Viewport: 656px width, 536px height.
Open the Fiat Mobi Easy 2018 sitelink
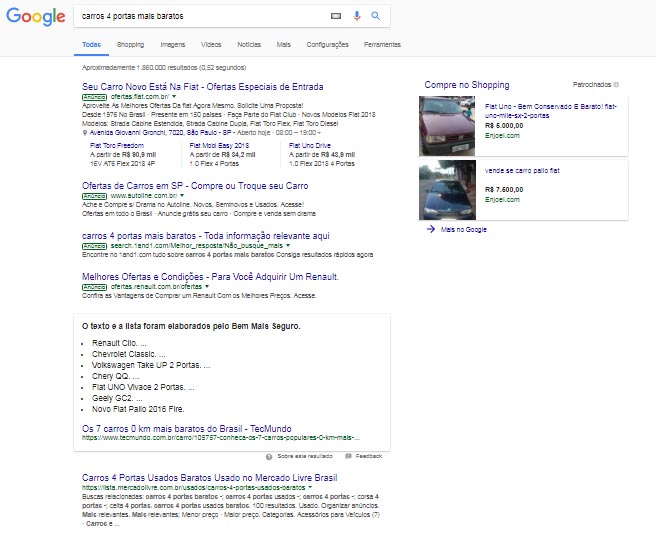click(219, 146)
